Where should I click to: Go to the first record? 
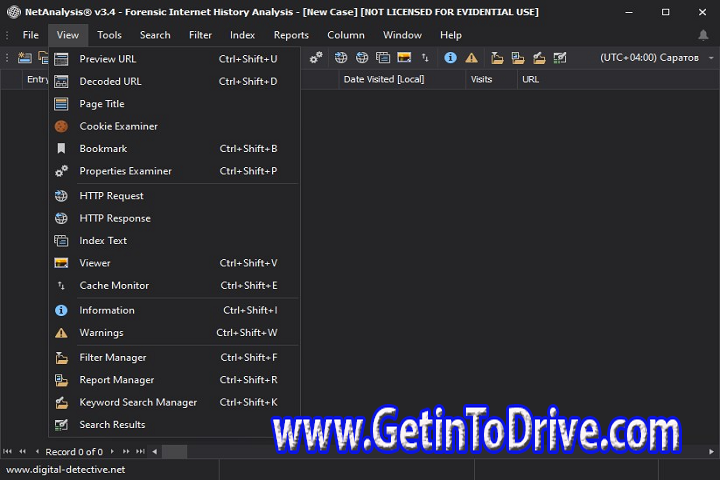click(7, 452)
